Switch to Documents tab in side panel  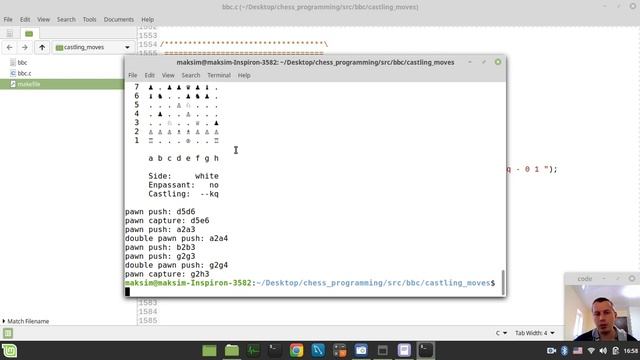click(10, 33)
